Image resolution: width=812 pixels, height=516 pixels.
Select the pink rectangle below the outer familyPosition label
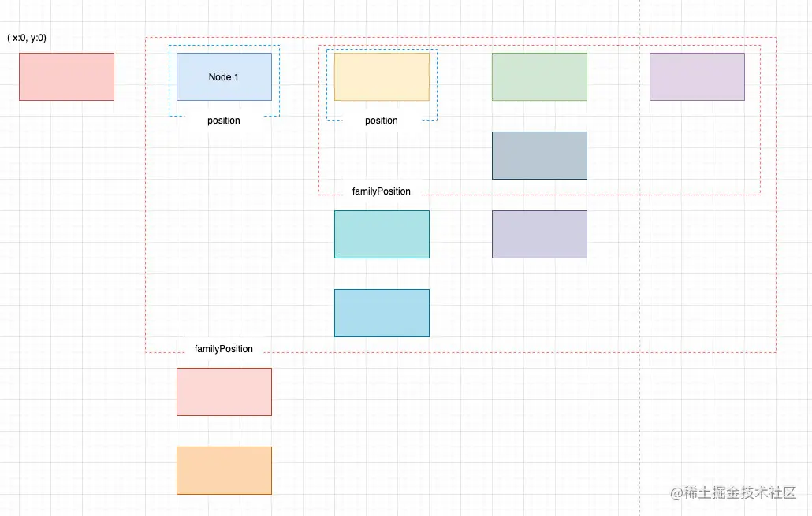coord(224,392)
